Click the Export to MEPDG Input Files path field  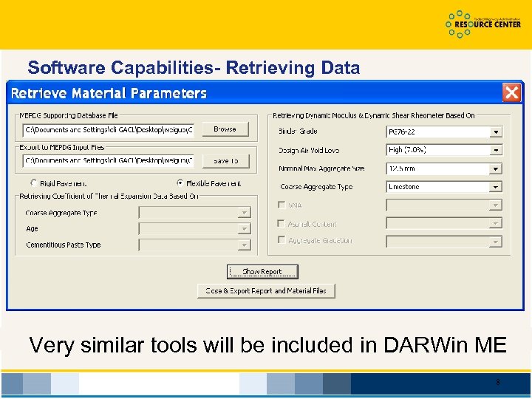coord(108,161)
